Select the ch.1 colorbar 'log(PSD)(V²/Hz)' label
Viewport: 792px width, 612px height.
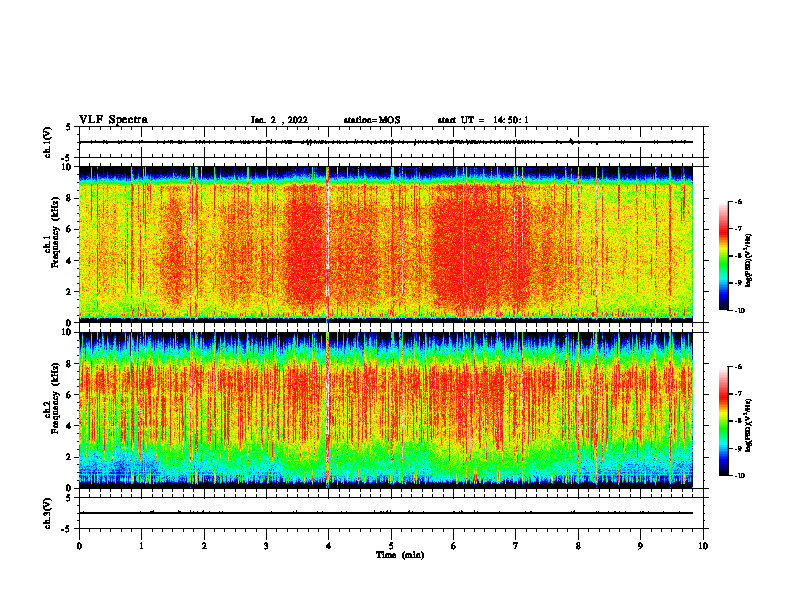click(748, 261)
